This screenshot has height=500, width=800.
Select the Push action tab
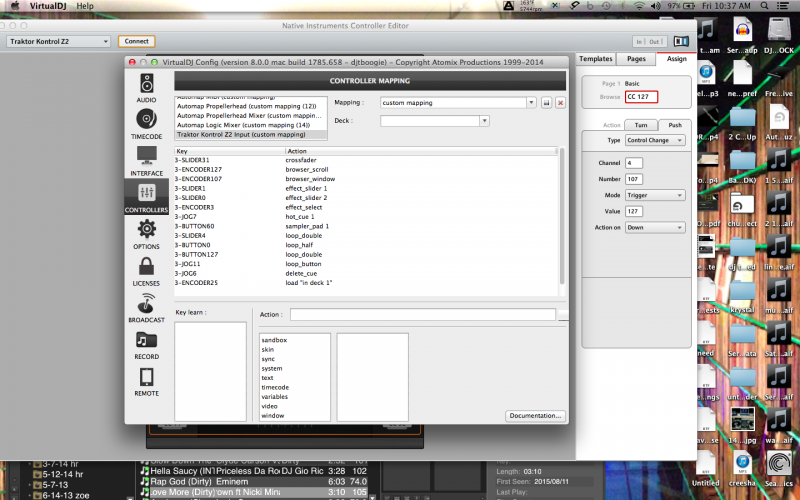[674, 125]
